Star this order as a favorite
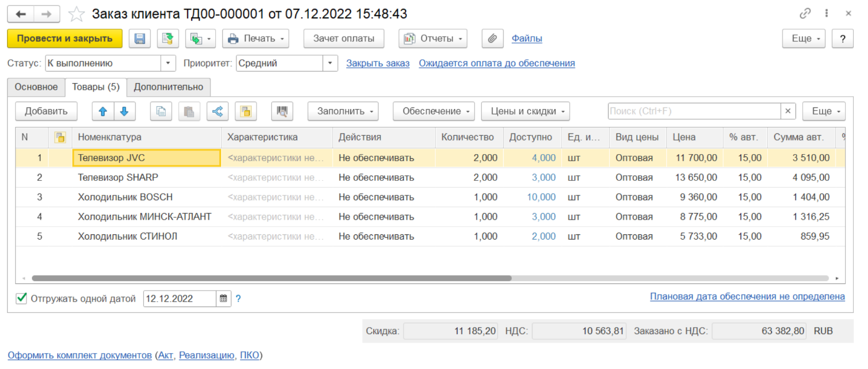The width and height of the screenshot is (868, 369). pyautogui.click(x=77, y=14)
